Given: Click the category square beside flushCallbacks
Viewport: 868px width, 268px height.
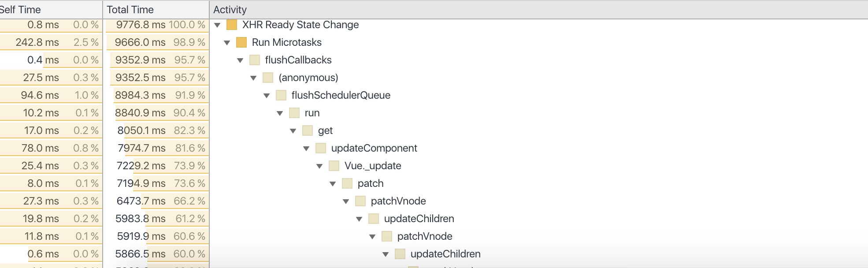Looking at the screenshot, I should (255, 60).
